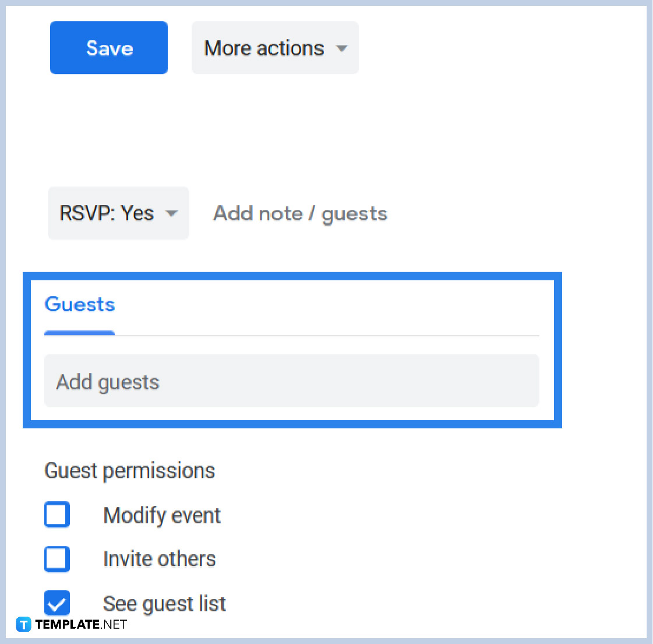Tick the Invite others checkbox
This screenshot has width=653, height=644.
[x=57, y=559]
